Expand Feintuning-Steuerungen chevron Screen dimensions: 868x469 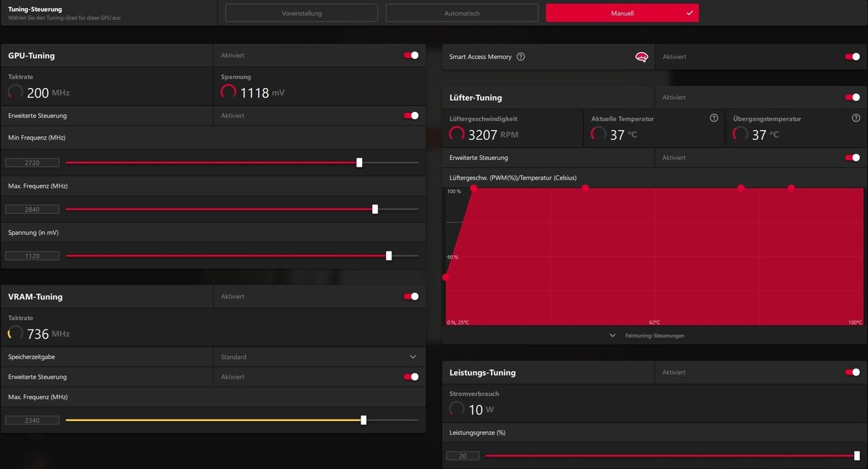click(x=612, y=335)
